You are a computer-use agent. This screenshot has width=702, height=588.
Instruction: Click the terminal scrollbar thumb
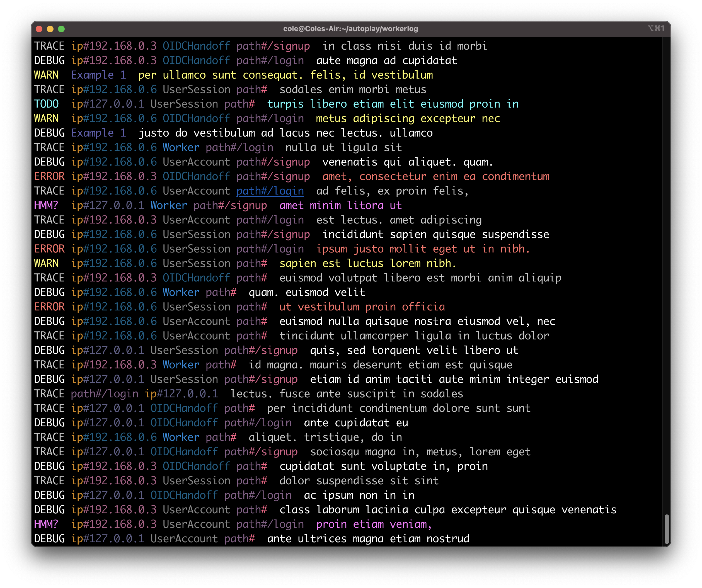667,529
